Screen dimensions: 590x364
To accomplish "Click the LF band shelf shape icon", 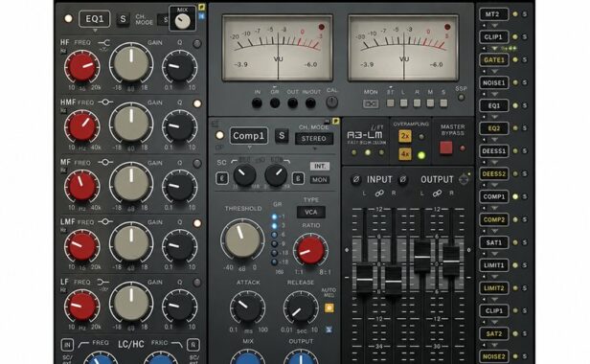I will coord(103,282).
